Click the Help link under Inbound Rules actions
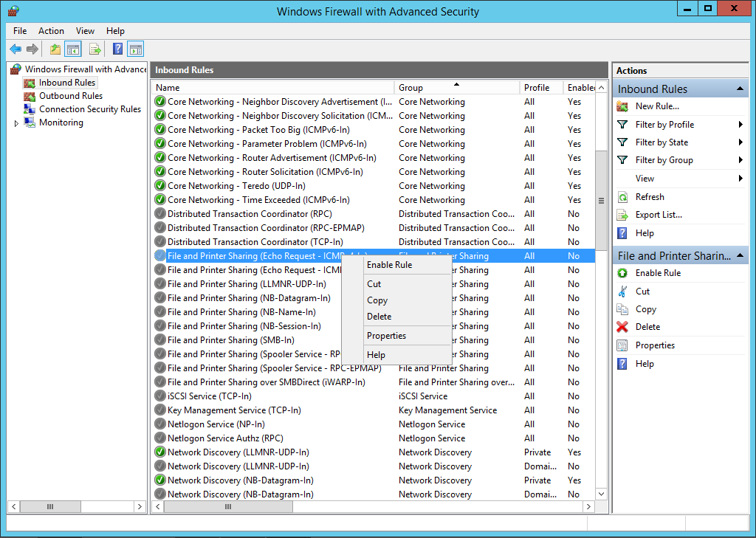Screen dimensions: 756x538 [644, 233]
